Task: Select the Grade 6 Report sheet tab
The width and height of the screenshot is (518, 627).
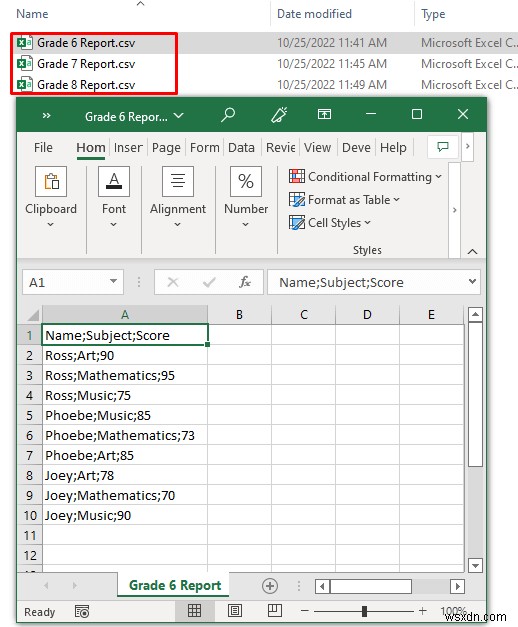Action: [x=175, y=585]
